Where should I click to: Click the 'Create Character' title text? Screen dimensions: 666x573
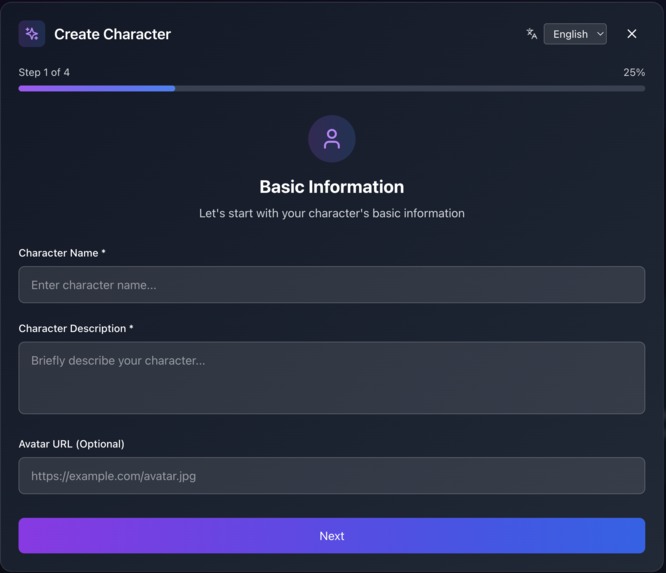point(113,34)
